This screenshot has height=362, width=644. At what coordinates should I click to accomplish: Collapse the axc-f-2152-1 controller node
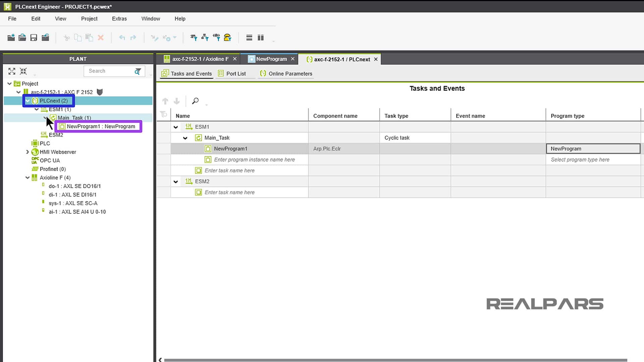pos(18,92)
